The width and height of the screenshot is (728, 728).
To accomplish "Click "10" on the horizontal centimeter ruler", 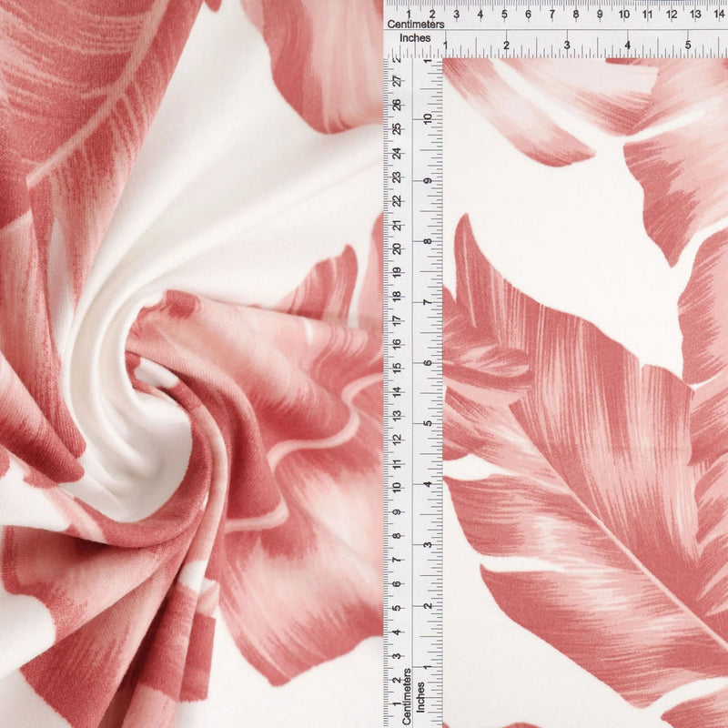I will [x=623, y=15].
